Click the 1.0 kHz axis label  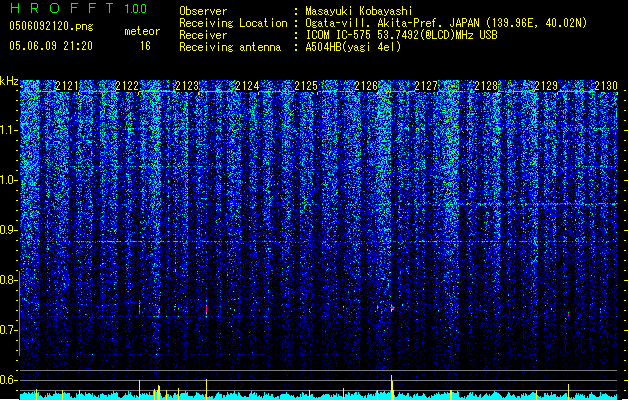pos(8,180)
